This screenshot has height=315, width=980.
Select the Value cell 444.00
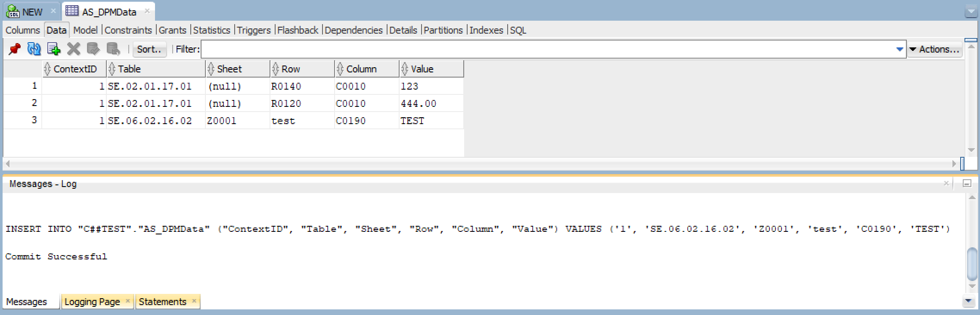pyautogui.click(x=431, y=103)
